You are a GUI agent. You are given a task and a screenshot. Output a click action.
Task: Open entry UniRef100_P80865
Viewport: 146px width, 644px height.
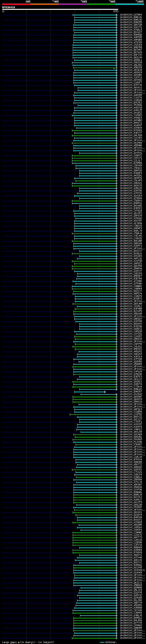[x=131, y=440]
